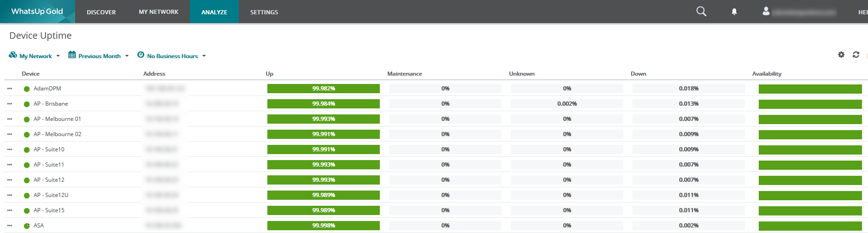
Task: Select the AP - Suite12U device name
Action: [51, 195]
